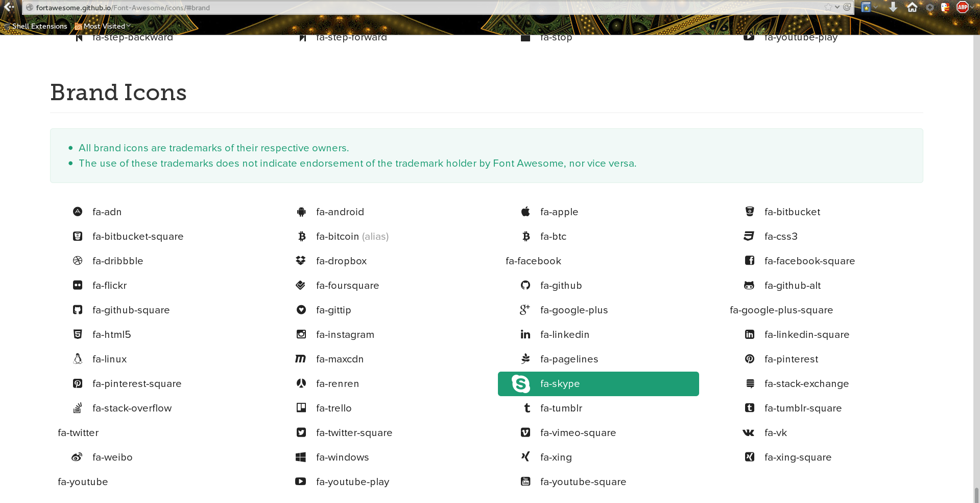Click the large Skype logo icon
The image size is (980, 503).
pos(521,384)
